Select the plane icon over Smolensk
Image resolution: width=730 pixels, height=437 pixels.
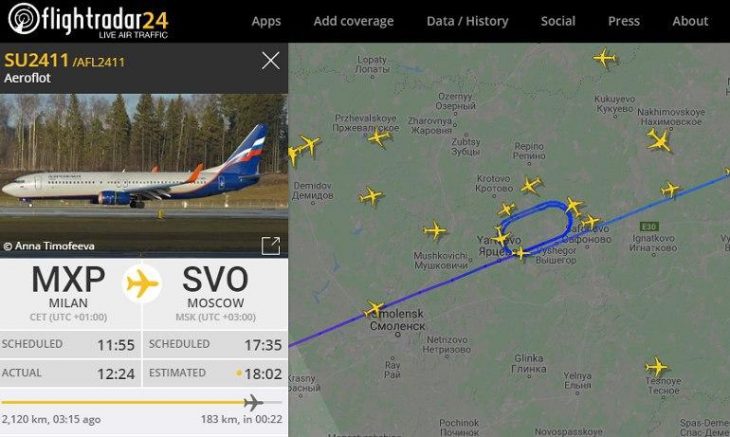pos(373,309)
